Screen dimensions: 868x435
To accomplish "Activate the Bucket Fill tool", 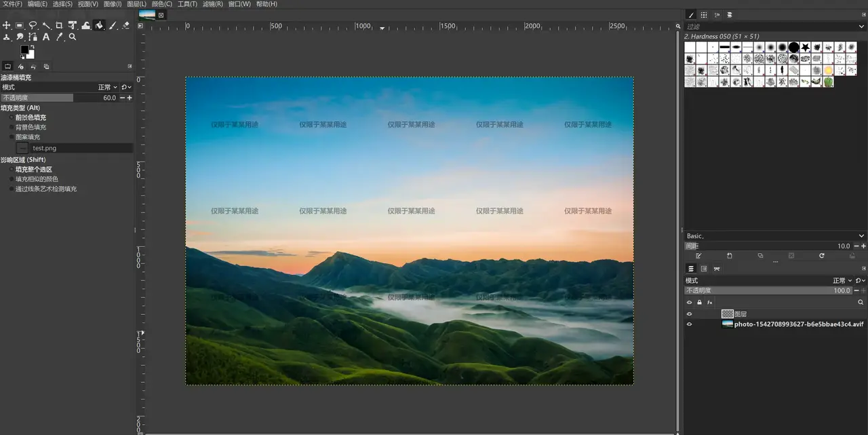I will point(99,26).
